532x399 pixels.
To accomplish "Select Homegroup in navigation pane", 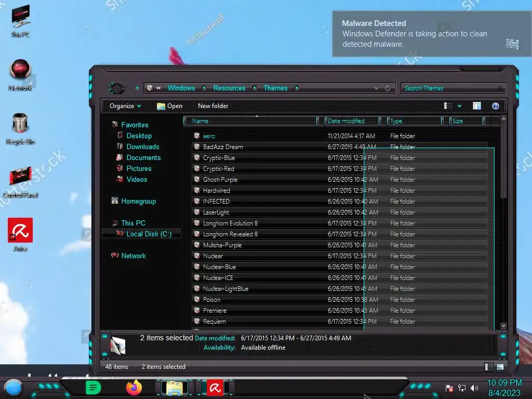I will tap(138, 201).
